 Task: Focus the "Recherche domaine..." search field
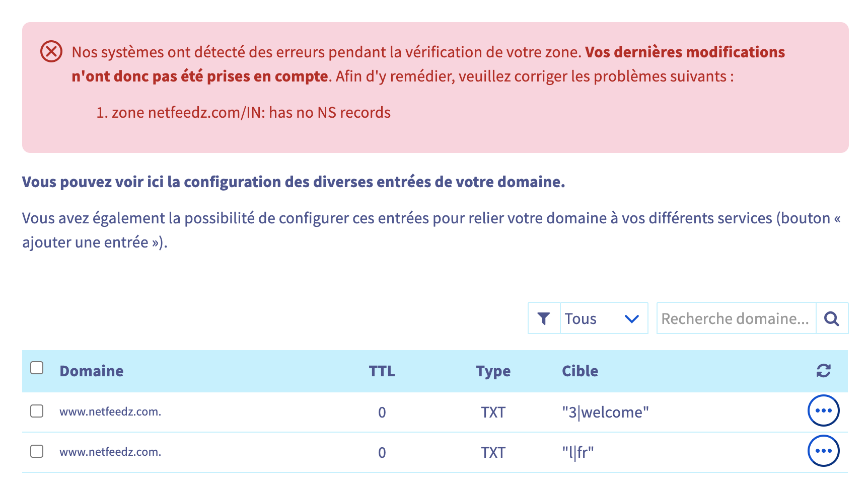click(x=736, y=318)
